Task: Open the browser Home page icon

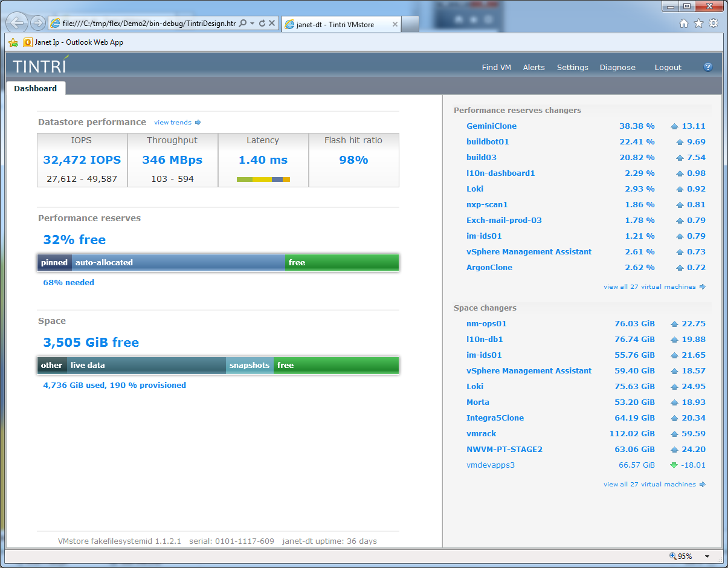Action: [x=684, y=23]
